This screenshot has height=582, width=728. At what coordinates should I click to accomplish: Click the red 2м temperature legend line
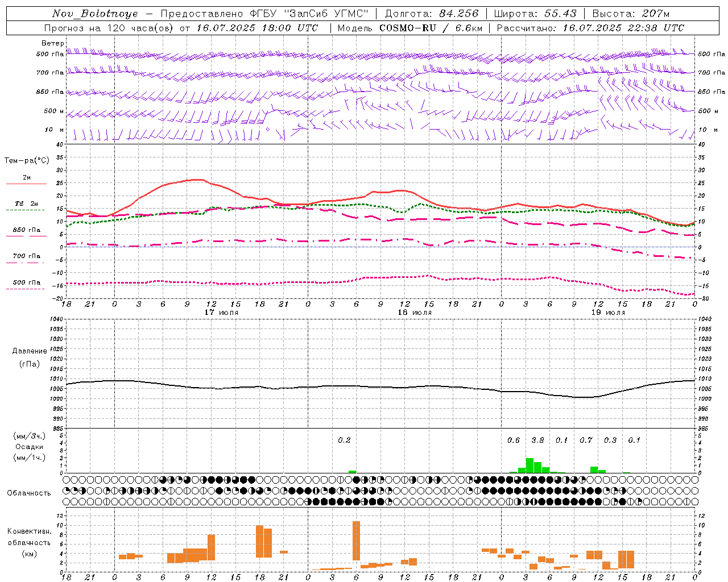[x=26, y=184]
